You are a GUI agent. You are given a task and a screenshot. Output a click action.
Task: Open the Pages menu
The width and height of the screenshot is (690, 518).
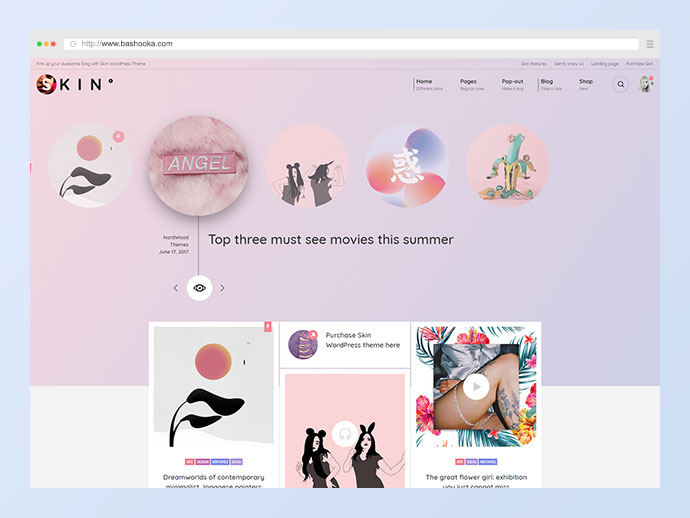click(472, 84)
